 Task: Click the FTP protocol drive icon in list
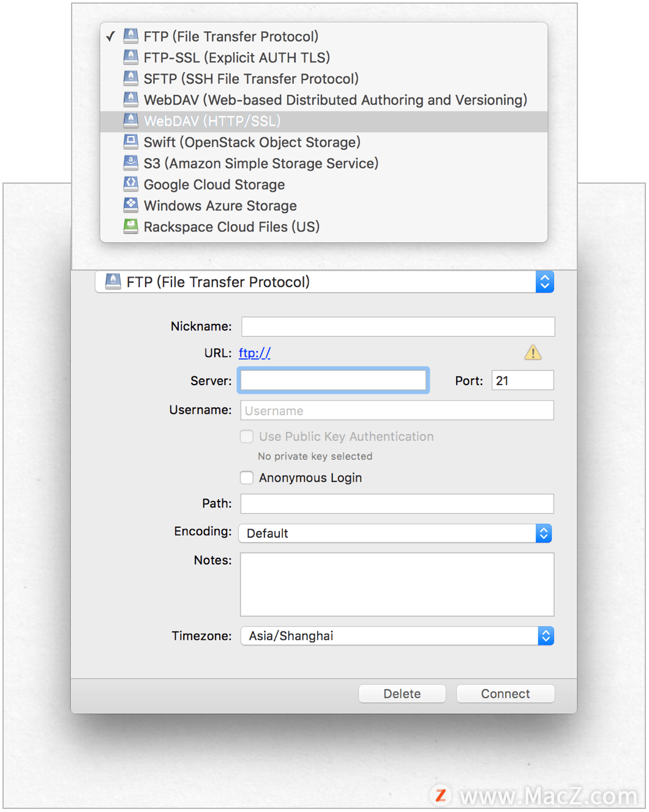point(130,36)
